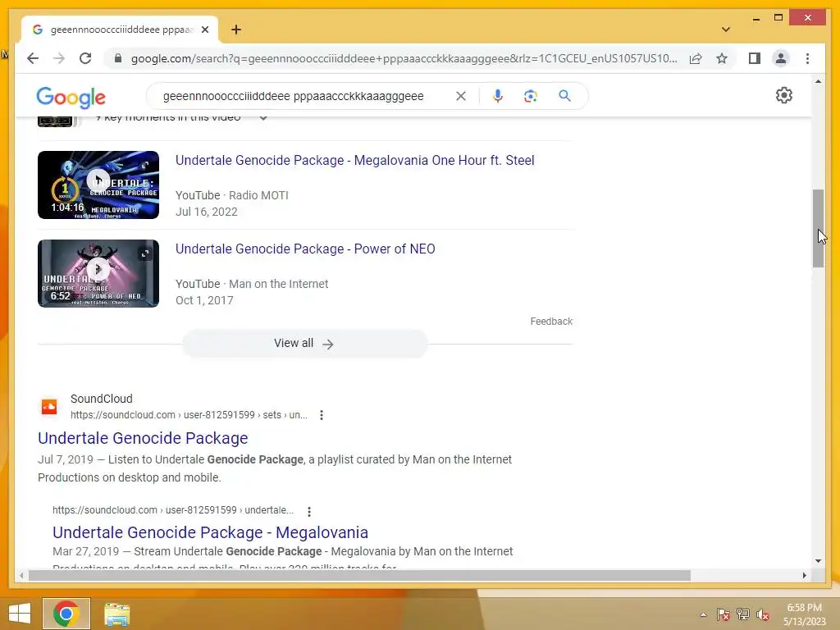Expand the key moments in this video
This screenshot has width=840, height=630.
(x=263, y=117)
